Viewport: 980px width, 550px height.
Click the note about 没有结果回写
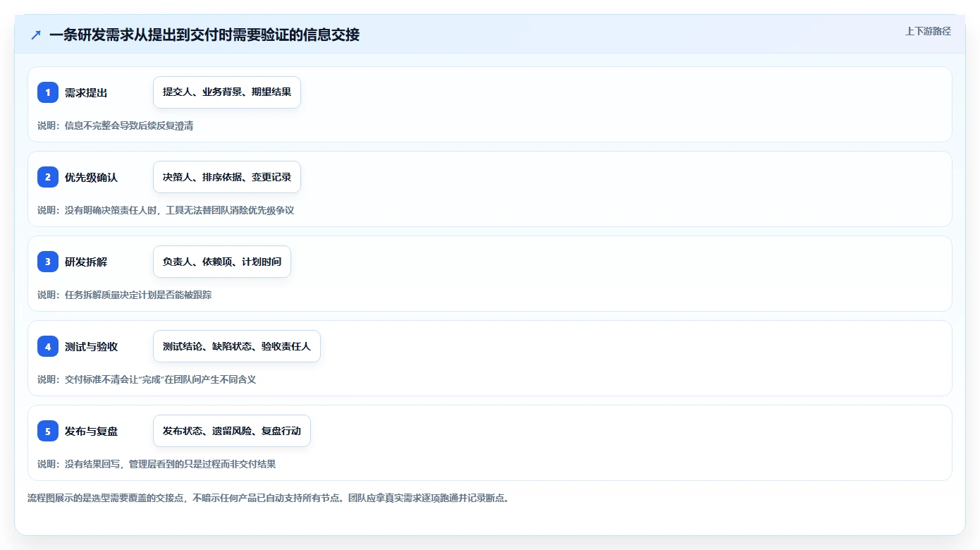pos(157,464)
